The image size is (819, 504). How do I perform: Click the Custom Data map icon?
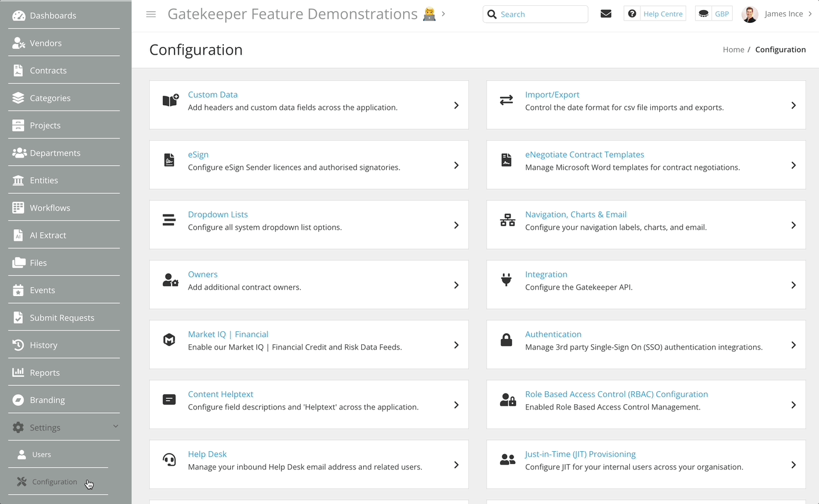[x=170, y=100]
